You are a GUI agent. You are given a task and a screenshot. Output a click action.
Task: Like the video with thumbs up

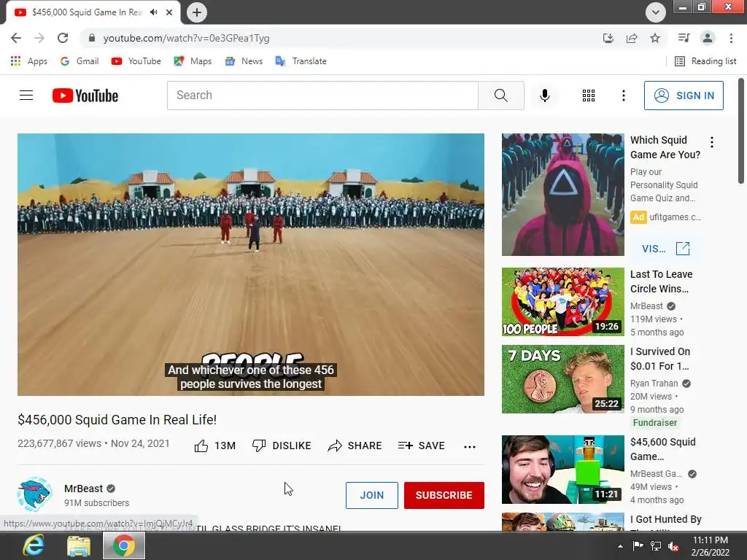[201, 446]
